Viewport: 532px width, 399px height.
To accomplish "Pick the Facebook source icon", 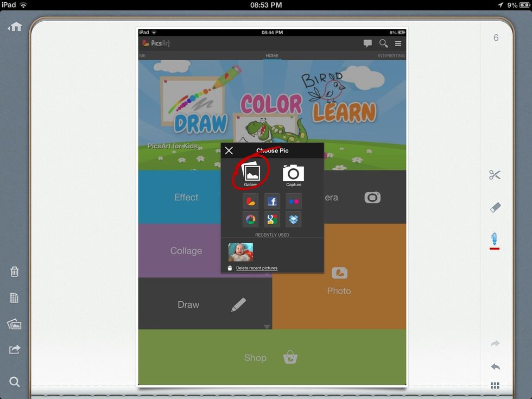I will [272, 201].
